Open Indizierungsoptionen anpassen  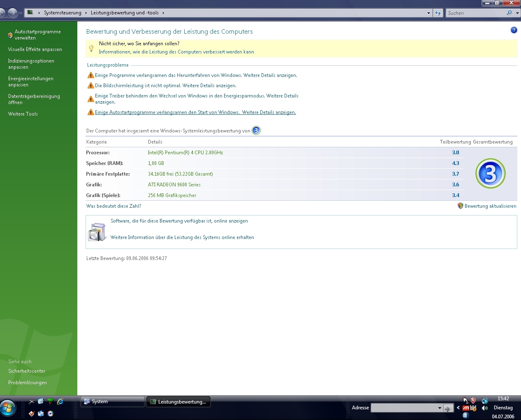click(31, 64)
